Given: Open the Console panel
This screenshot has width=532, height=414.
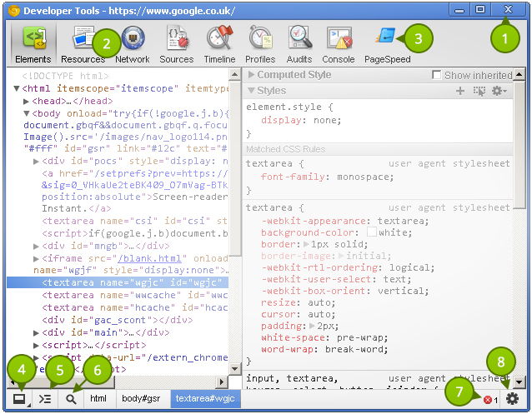Looking at the screenshot, I should [339, 44].
